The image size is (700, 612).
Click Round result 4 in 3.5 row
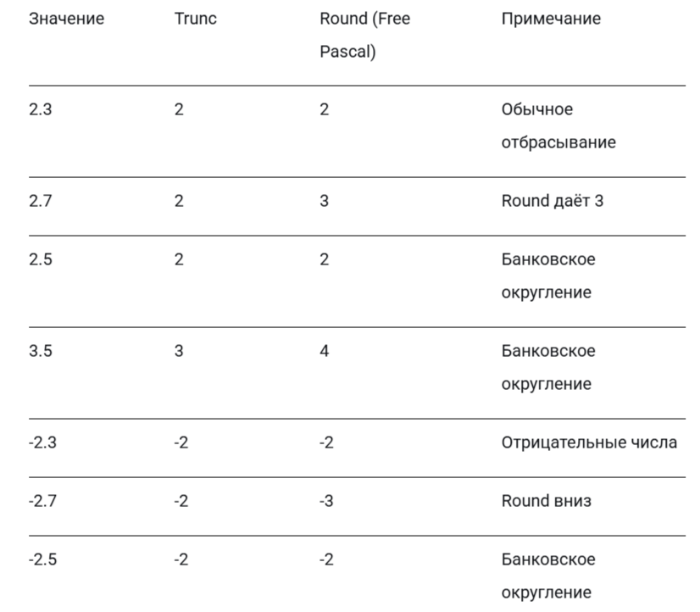[325, 351]
